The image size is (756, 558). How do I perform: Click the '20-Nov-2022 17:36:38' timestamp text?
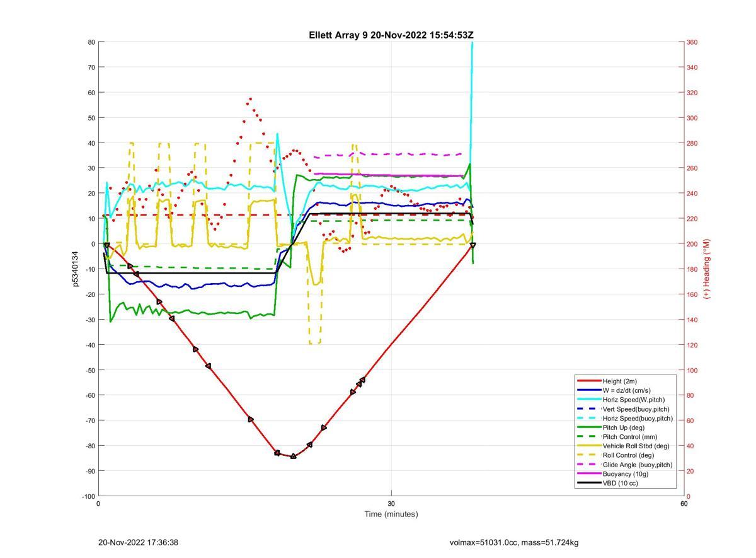(138, 542)
